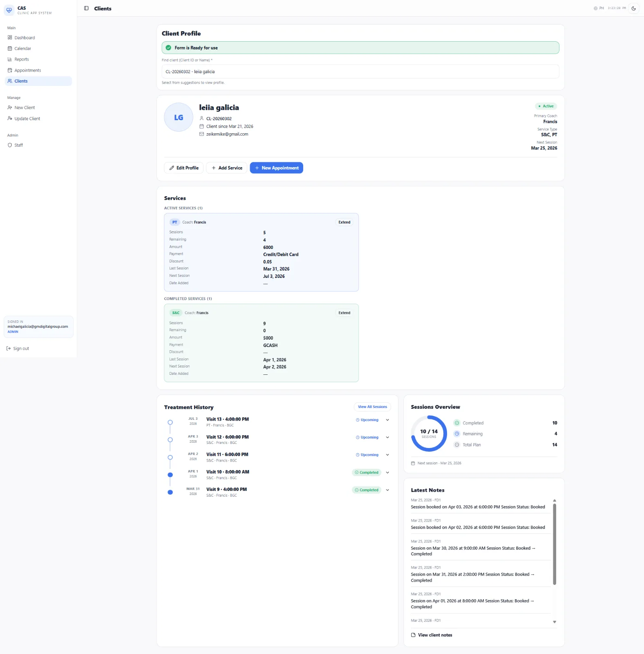This screenshot has width=644, height=654.
Task: Expand Visit 13 details chevron
Action: (x=387, y=420)
